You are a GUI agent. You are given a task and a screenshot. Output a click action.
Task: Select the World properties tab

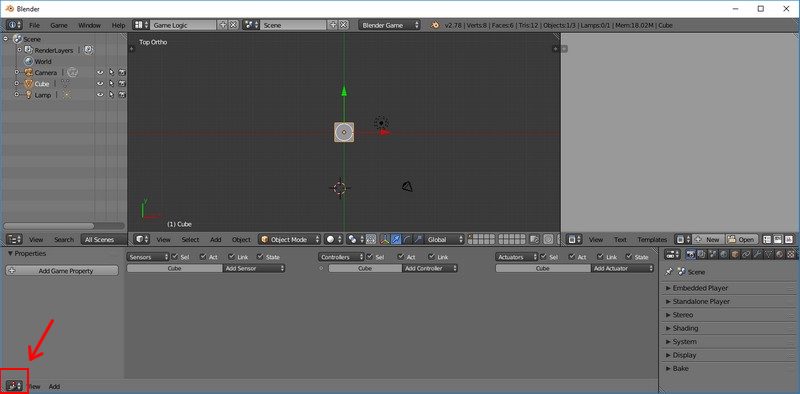pos(723,254)
